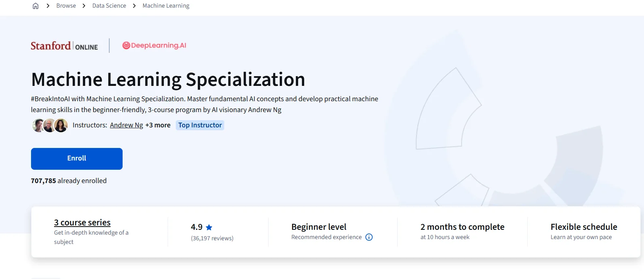Click the 36,197 reviews text
Screen dimensions: 644x279
click(212, 238)
